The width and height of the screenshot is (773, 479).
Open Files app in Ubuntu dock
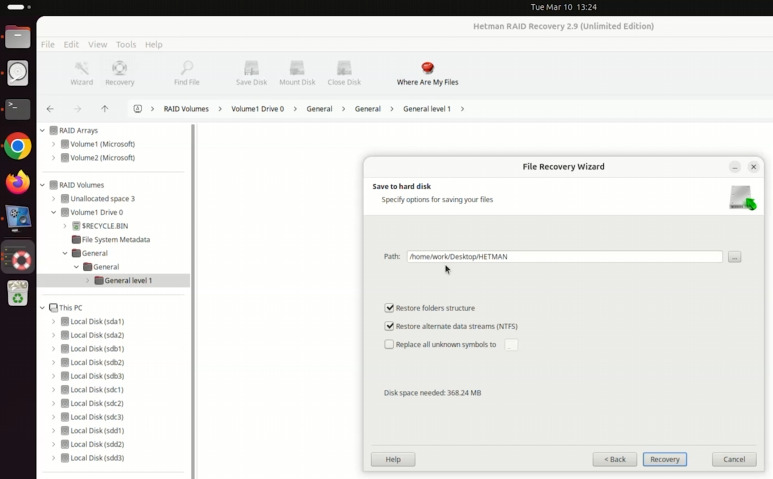18,37
